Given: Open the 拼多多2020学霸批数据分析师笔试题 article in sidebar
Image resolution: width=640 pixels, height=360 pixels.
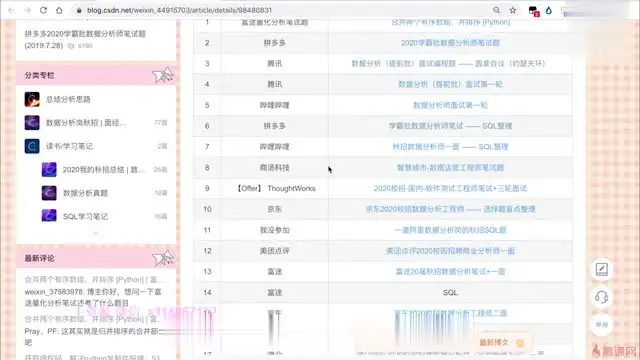Looking at the screenshot, I should tap(85, 39).
